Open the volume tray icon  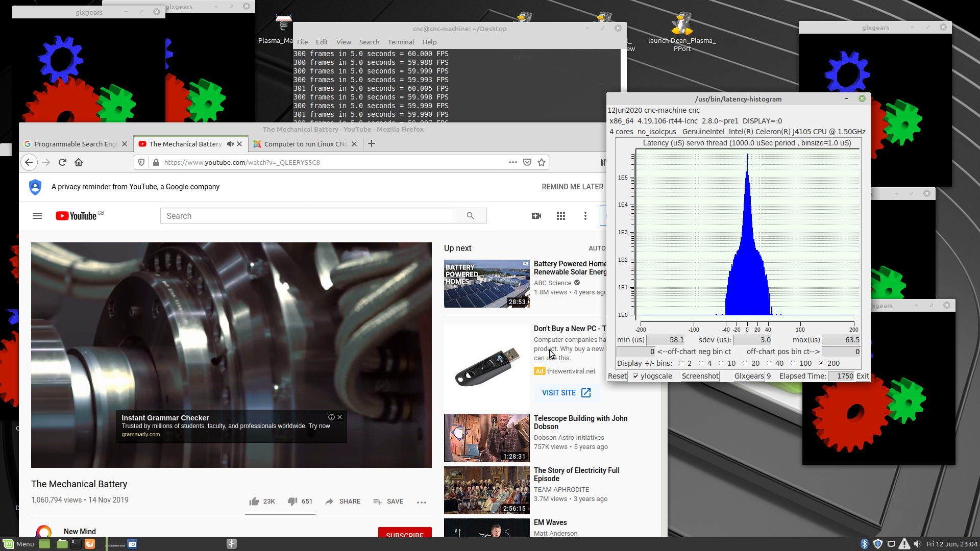tap(918, 544)
